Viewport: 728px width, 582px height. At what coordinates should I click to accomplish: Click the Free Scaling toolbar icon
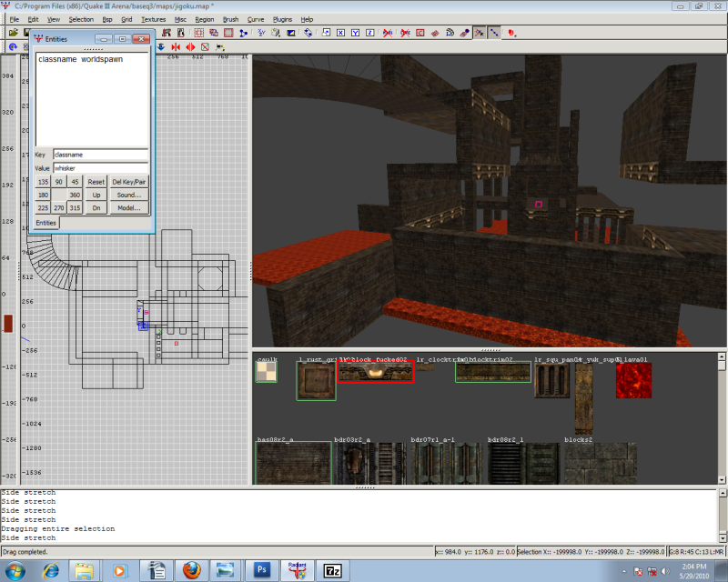tap(326, 33)
